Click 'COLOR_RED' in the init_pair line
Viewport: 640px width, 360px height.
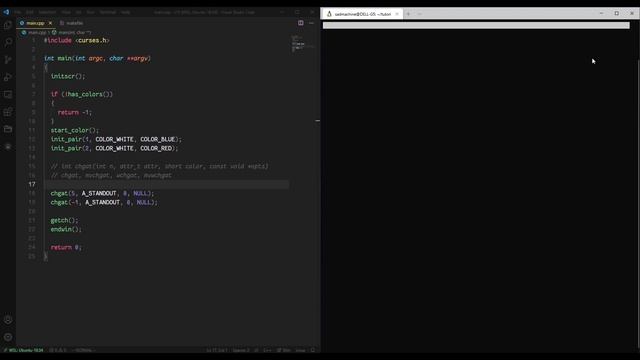click(156, 148)
